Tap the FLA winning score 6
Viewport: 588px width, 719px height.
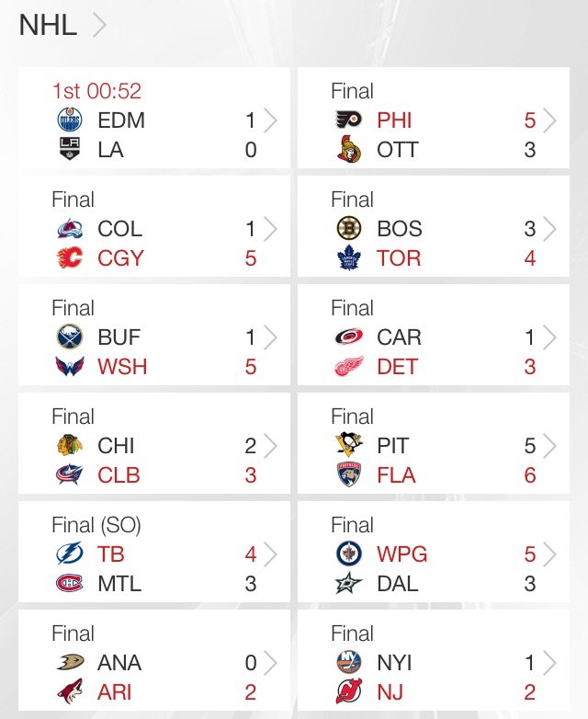click(x=530, y=475)
